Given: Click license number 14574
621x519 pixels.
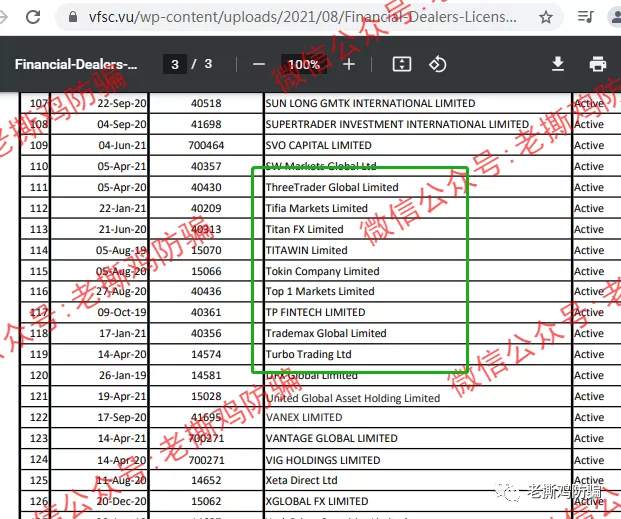Looking at the screenshot, I should pyautogui.click(x=206, y=355).
